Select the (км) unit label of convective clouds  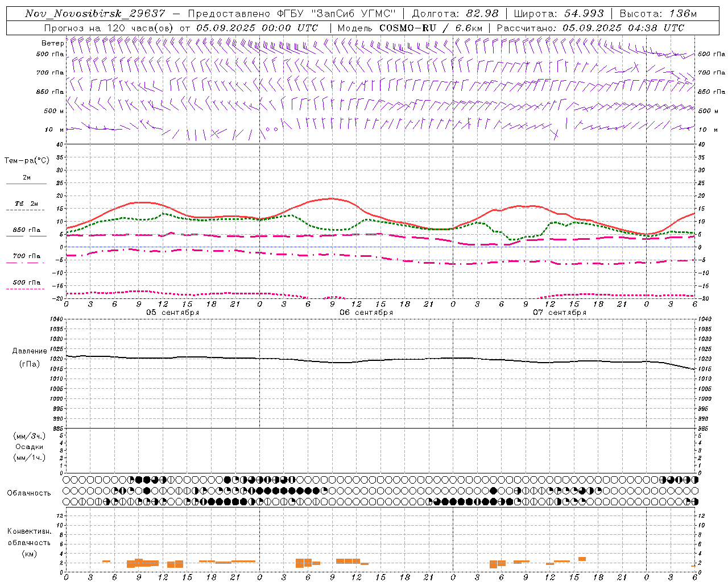[x=30, y=554]
